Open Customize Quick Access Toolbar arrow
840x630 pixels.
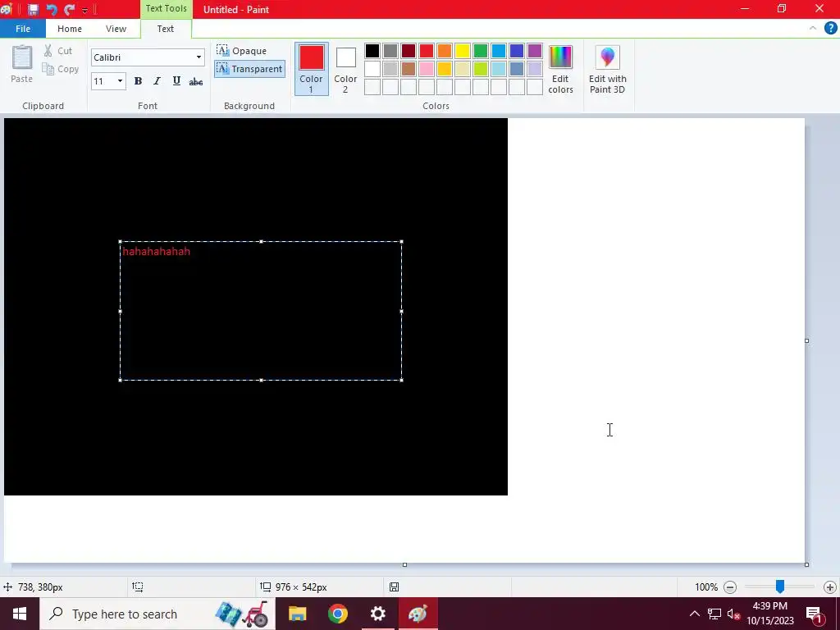pyautogui.click(x=84, y=10)
